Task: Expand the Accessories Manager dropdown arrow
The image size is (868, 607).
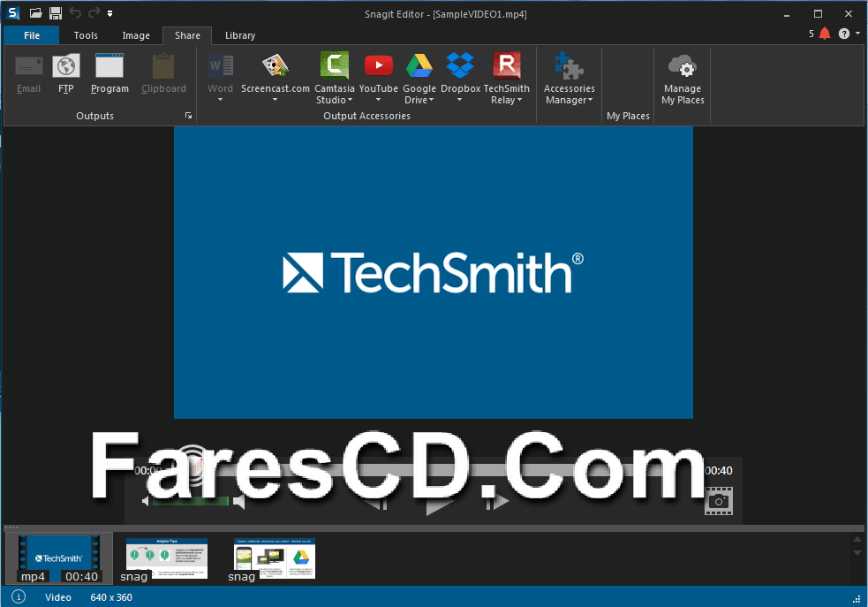Action: coord(590,100)
